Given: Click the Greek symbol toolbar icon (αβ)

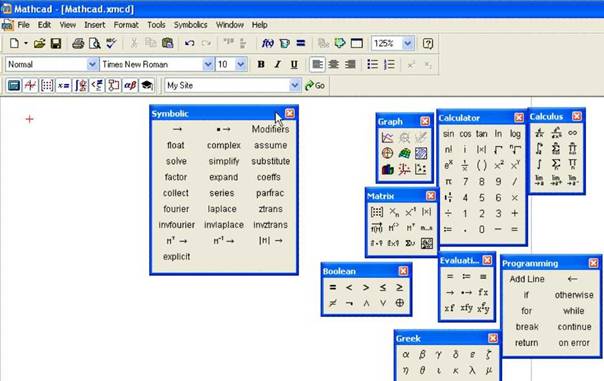Looking at the screenshot, I should [x=130, y=85].
